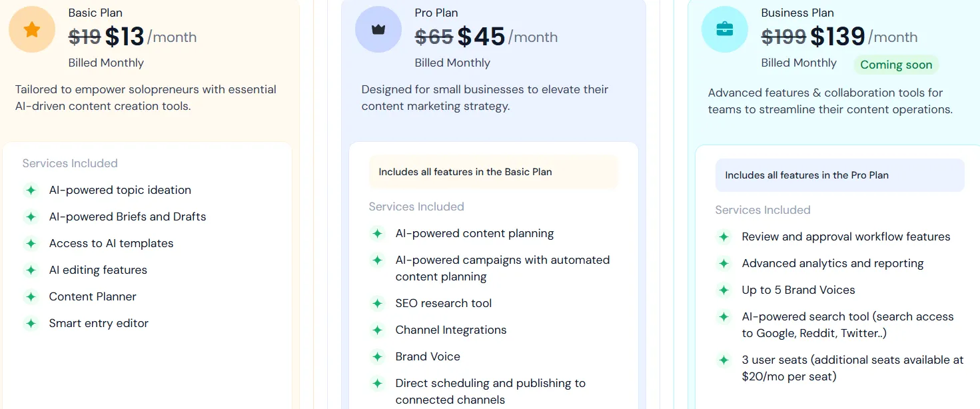Viewport: 980px width, 409px height.
Task: Click sparkle icon beside Content Planner
Action: [x=31, y=297]
